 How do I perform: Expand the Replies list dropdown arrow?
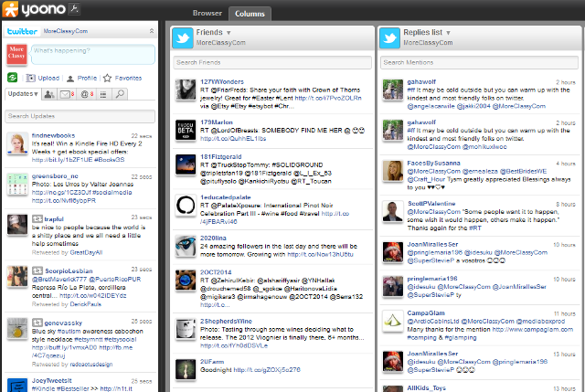448,33
